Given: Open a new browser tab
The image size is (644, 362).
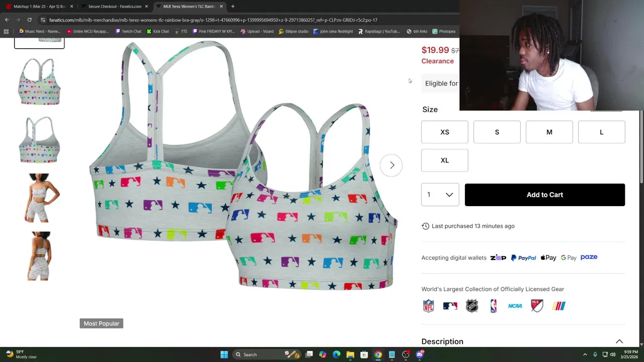Looking at the screenshot, I should pos(232,7).
